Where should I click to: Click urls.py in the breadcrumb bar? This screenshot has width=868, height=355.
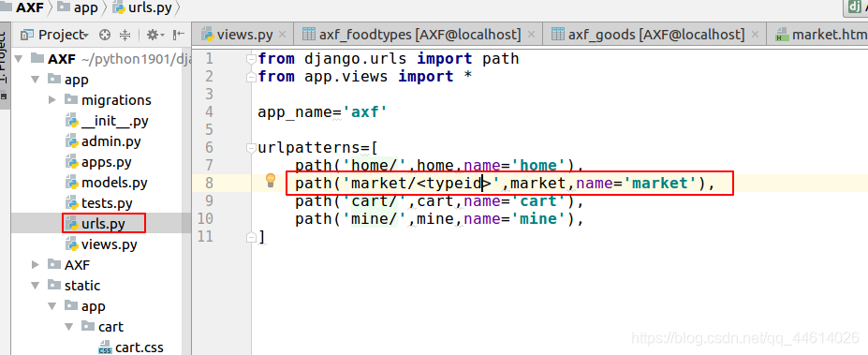[x=143, y=7]
